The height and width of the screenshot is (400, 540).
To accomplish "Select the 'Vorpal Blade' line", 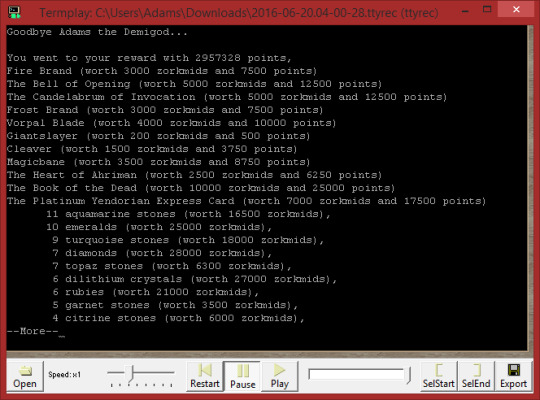I will [172, 123].
